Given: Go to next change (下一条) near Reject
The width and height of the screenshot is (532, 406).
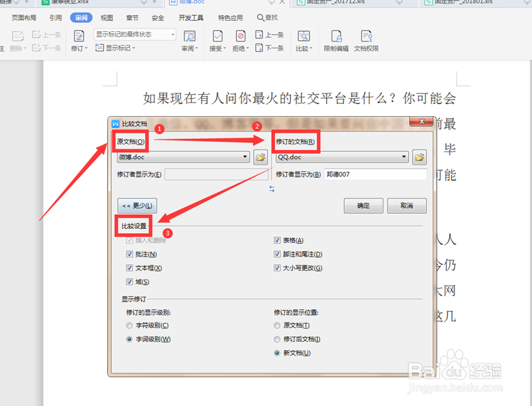Looking at the screenshot, I should point(269,48).
